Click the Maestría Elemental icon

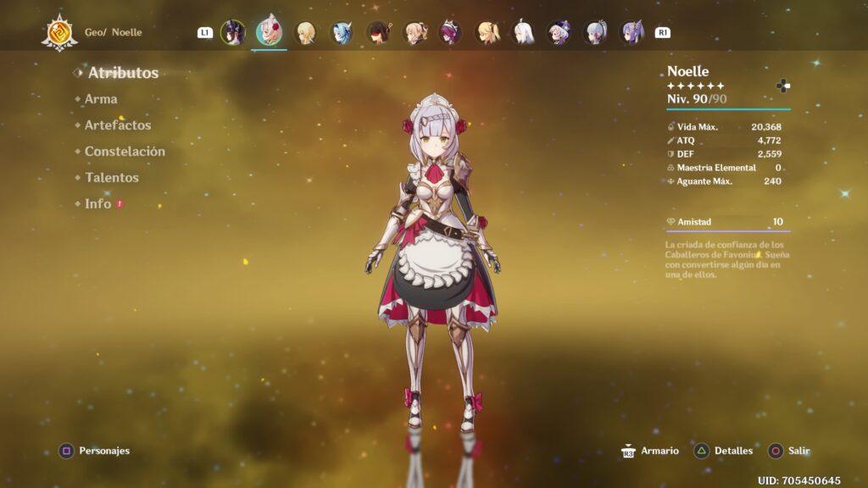coord(671,168)
